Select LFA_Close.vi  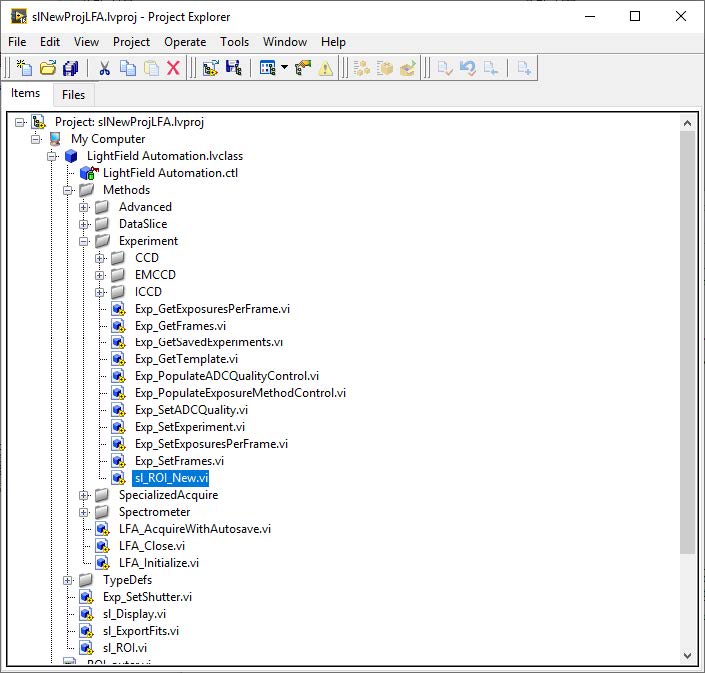(152, 546)
